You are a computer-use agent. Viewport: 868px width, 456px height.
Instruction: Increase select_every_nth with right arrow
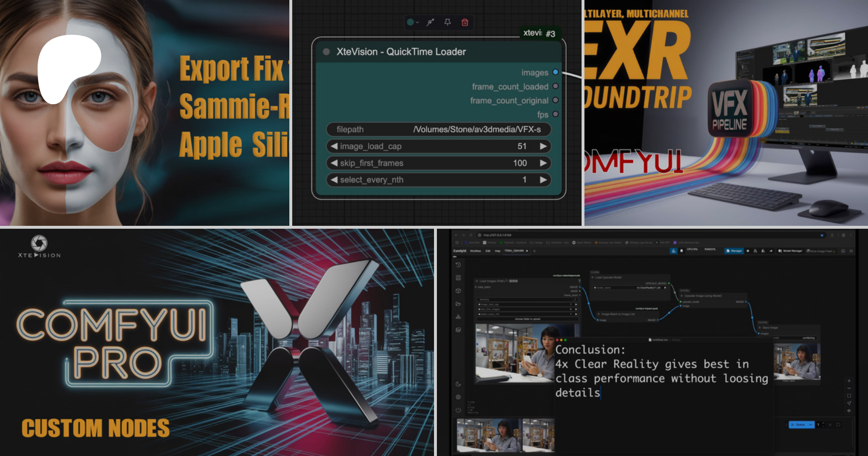pos(543,180)
